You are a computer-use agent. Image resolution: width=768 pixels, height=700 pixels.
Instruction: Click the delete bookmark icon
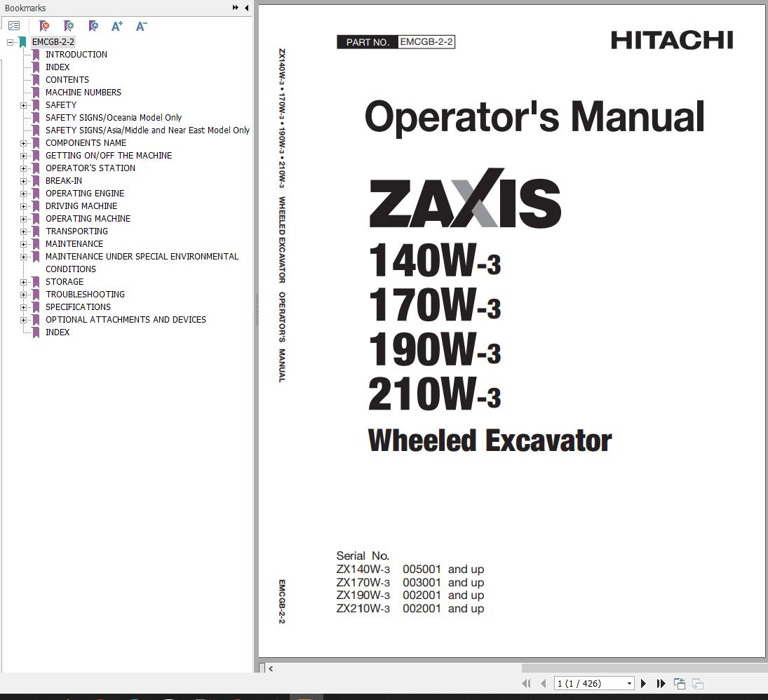click(44, 26)
